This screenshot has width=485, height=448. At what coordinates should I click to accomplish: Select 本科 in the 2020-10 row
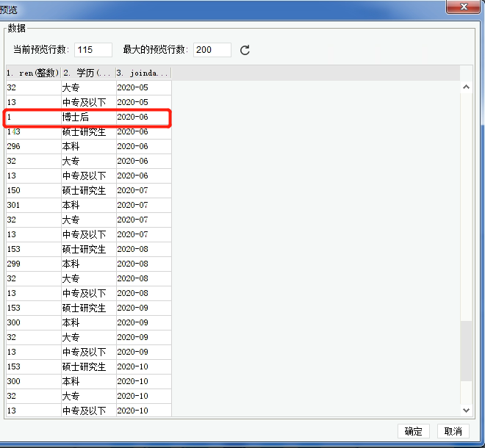89,381
